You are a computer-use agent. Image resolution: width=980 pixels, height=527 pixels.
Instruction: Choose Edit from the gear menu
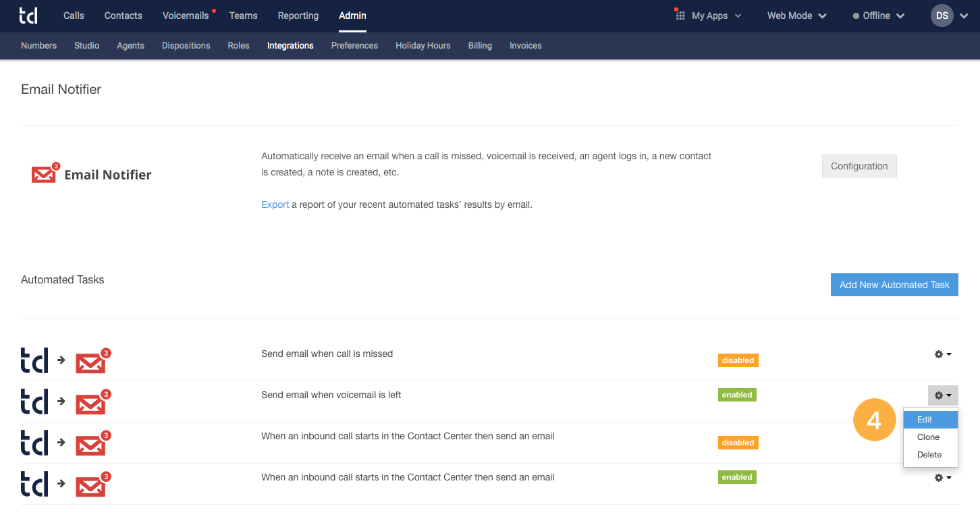pyautogui.click(x=931, y=420)
